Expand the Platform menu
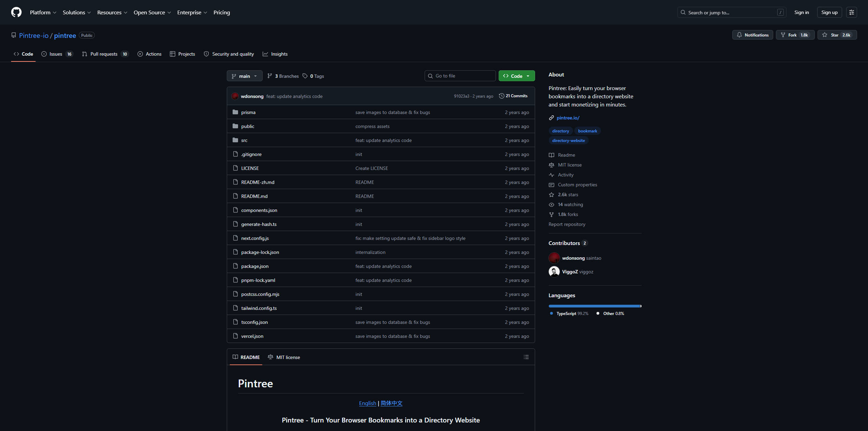 tap(43, 12)
